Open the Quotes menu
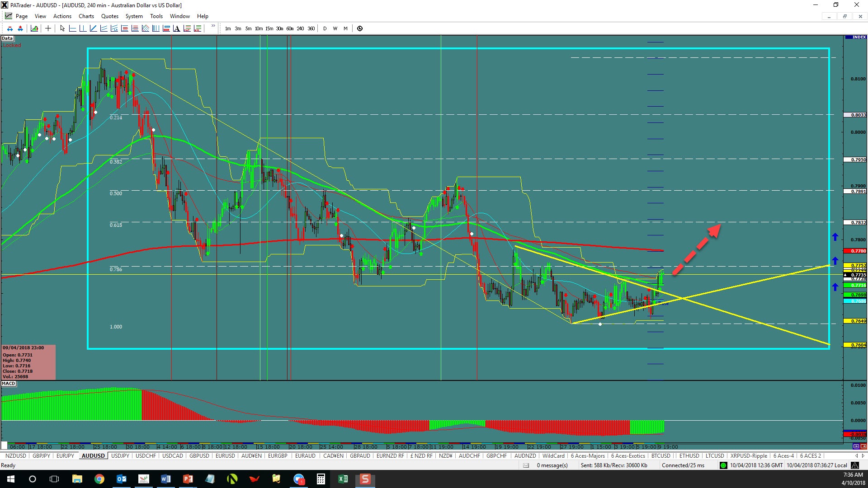This screenshot has height=488, width=868. (110, 16)
